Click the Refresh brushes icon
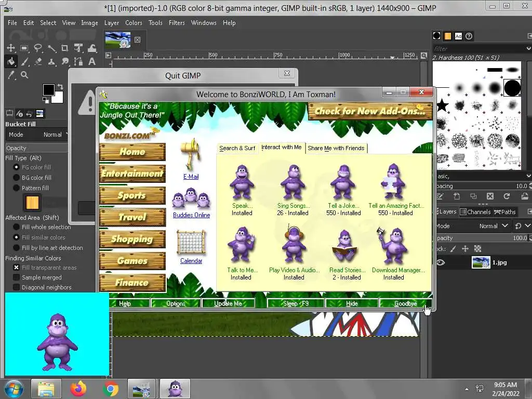 click(x=507, y=196)
